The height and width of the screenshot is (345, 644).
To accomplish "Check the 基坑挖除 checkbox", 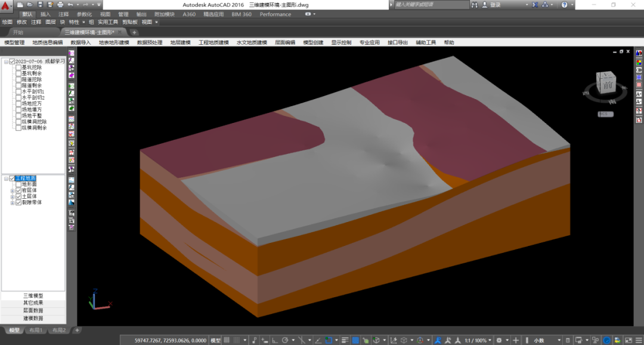I will pos(18,67).
